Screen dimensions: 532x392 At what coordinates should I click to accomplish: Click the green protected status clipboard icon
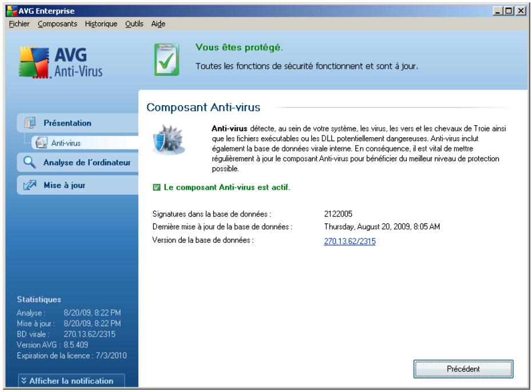pos(166,59)
